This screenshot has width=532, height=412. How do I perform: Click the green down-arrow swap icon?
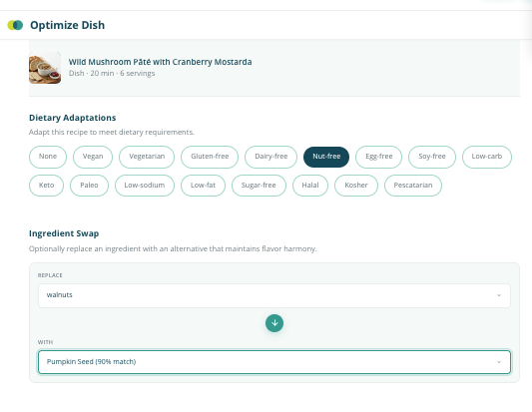point(274,323)
